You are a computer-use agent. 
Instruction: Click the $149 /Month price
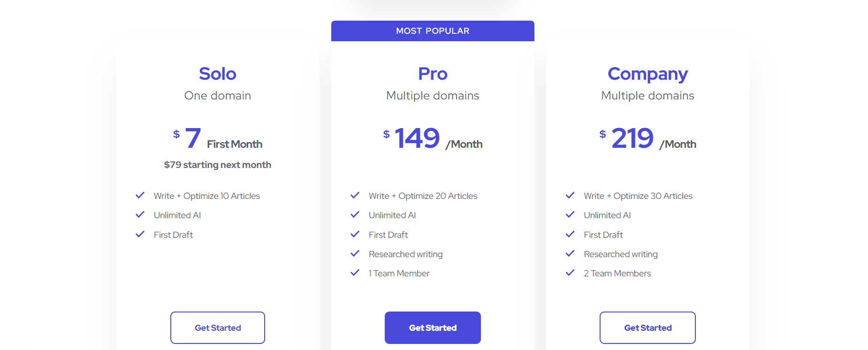(x=433, y=138)
